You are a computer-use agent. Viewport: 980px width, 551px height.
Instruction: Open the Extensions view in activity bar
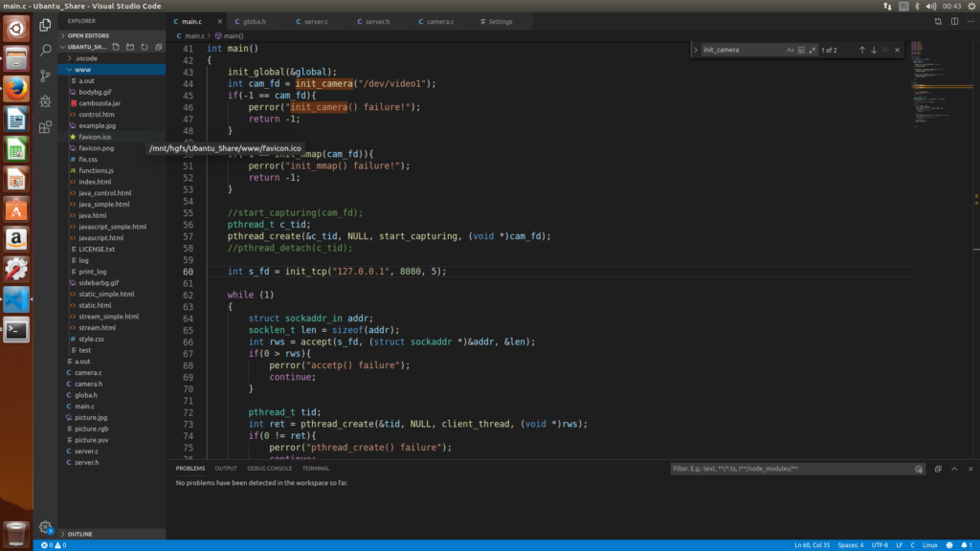45,126
